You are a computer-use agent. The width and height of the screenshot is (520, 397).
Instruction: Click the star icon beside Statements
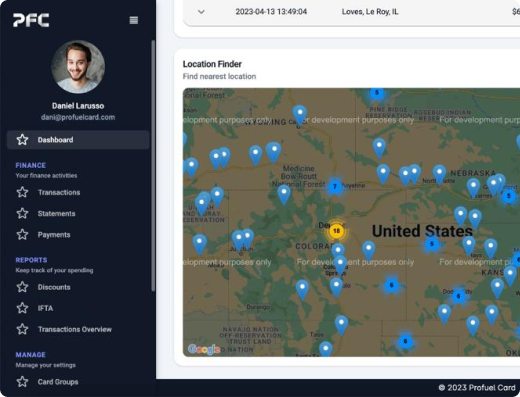(x=22, y=213)
